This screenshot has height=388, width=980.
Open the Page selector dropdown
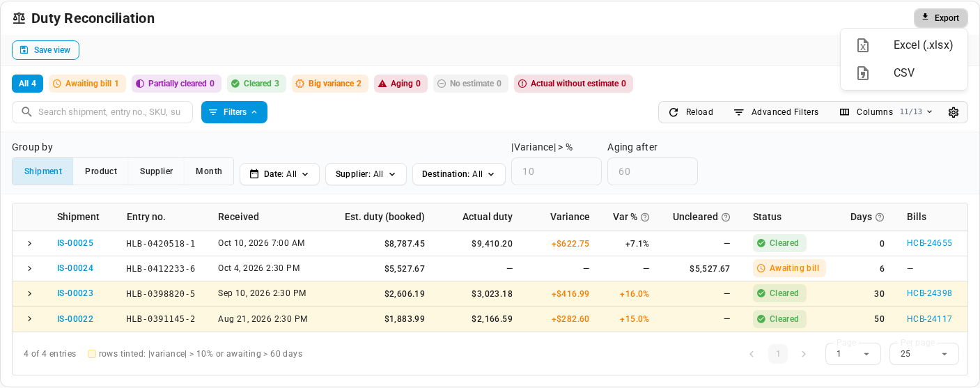click(x=853, y=354)
